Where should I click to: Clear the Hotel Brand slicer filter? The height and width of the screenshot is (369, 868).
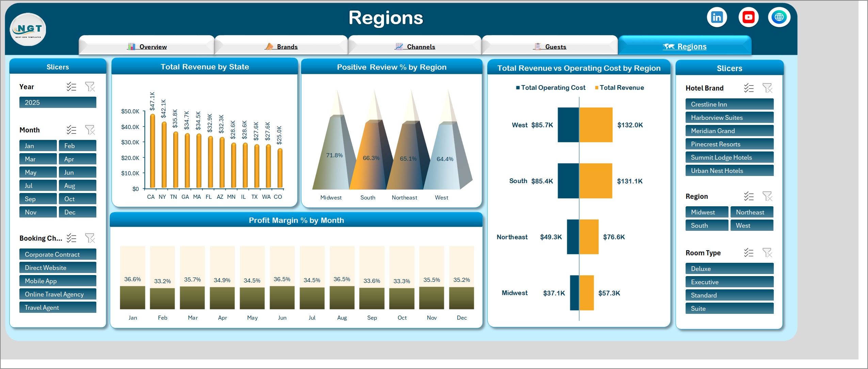pos(767,88)
